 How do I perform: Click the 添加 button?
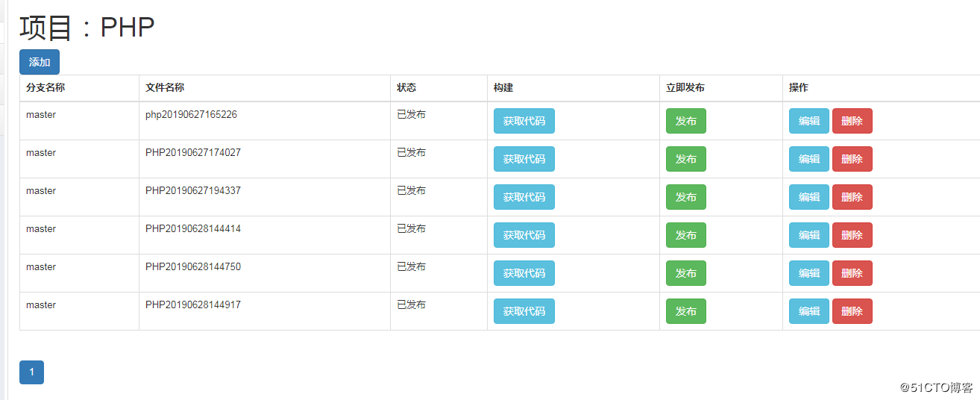tap(40, 62)
